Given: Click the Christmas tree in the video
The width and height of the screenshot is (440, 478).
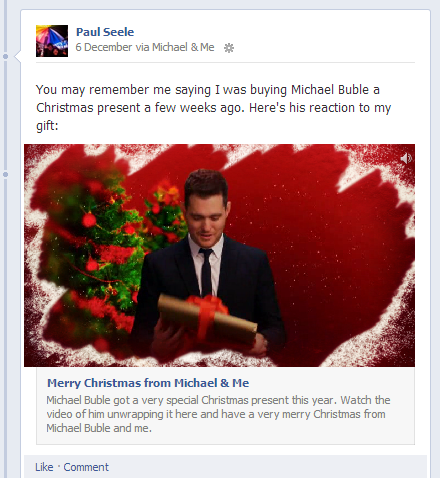Looking at the screenshot, I should 90,253.
